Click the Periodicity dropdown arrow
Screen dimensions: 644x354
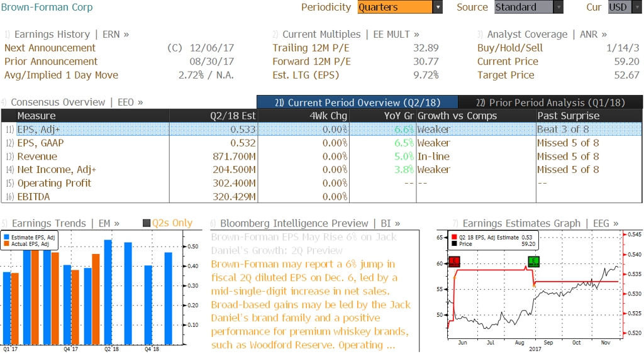point(438,7)
